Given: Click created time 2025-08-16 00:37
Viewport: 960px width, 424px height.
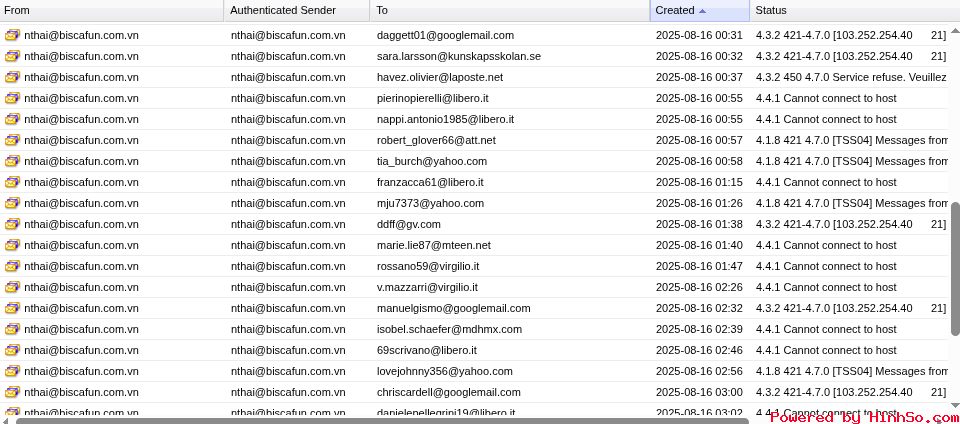Looking at the screenshot, I should 699,77.
